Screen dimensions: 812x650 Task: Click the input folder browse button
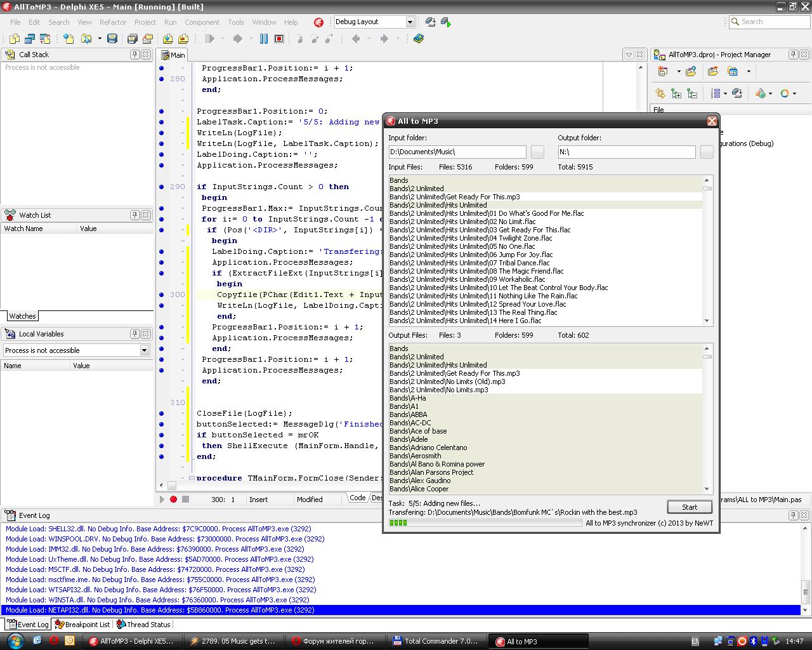pyautogui.click(x=537, y=152)
